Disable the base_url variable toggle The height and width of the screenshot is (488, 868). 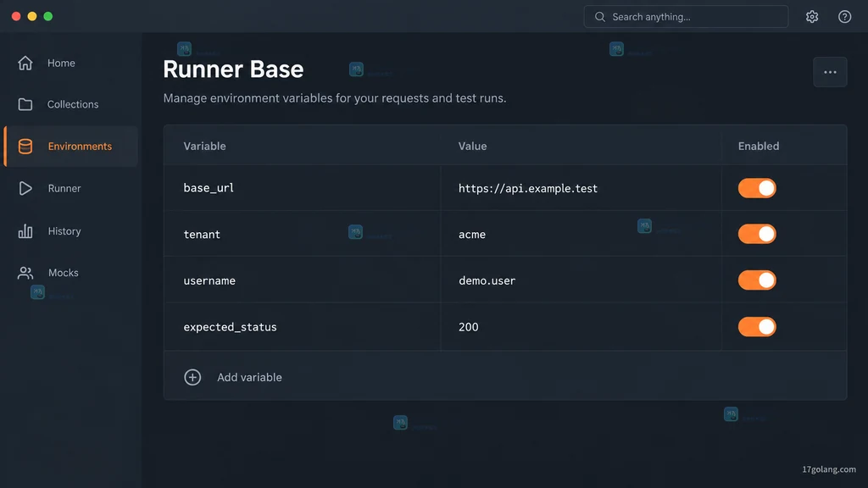point(757,188)
